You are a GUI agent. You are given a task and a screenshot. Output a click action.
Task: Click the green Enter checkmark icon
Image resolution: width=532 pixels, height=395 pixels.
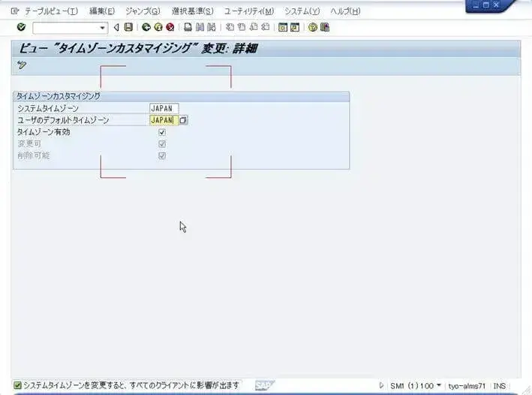coord(21,27)
